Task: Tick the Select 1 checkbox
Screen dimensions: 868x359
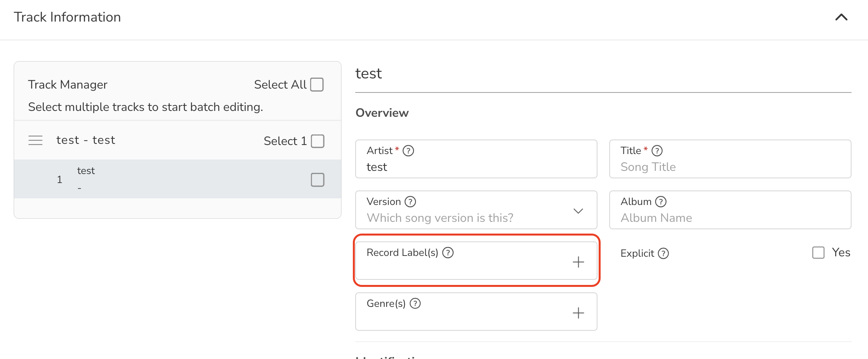Action: [318, 141]
